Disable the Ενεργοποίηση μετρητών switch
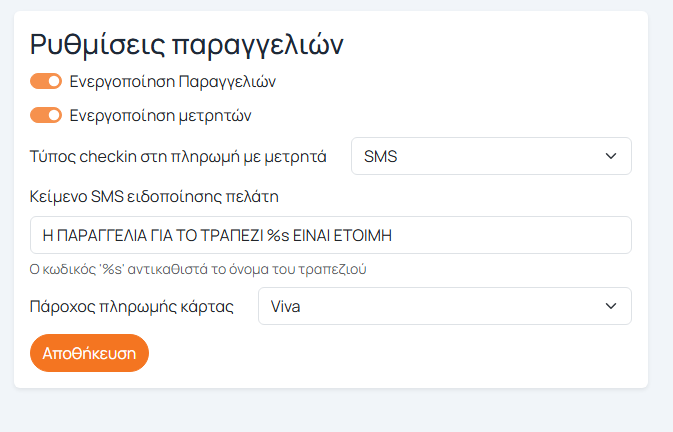673x432 pixels. (46, 115)
